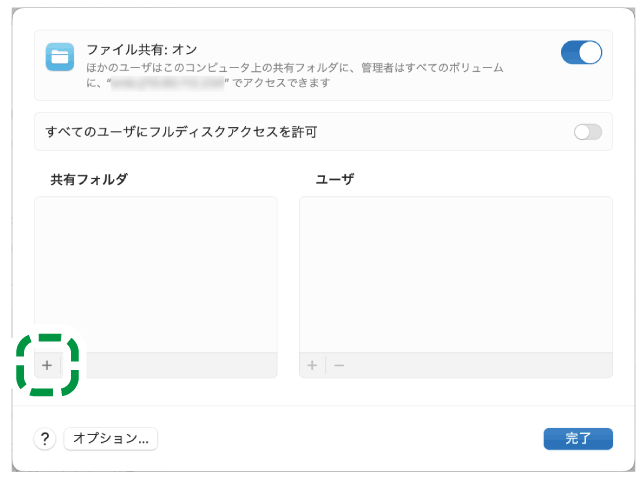The image size is (640, 477).
Task: Click the すべてのユーザにフルディスクアクセスを許可 label
Action: point(181,132)
